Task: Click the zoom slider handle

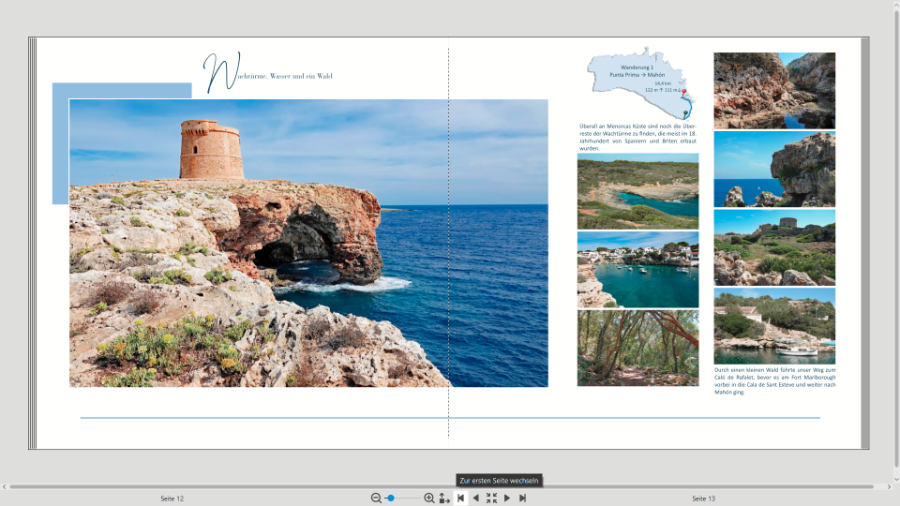Action: click(391, 498)
